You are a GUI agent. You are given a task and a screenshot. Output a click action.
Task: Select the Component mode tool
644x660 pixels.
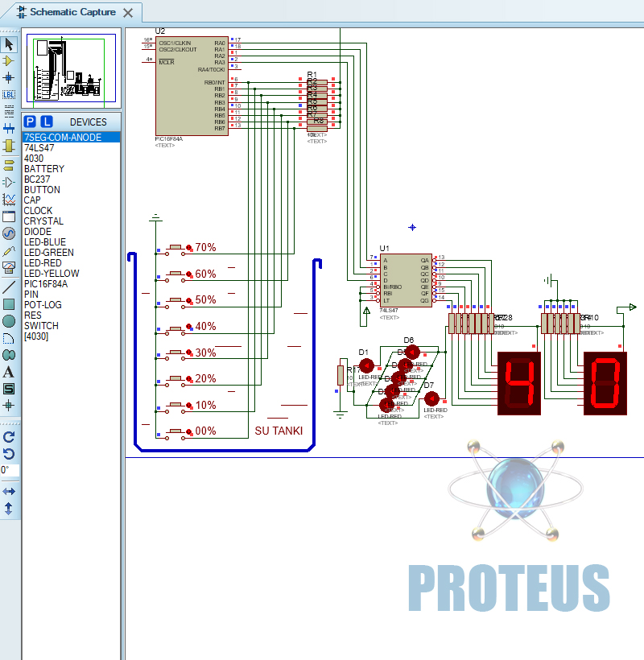pos(9,60)
